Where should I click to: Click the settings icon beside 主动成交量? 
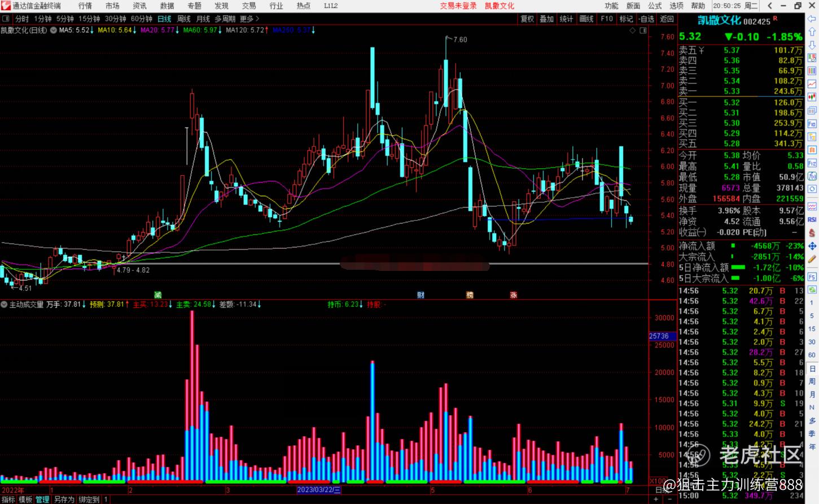[x=4, y=304]
